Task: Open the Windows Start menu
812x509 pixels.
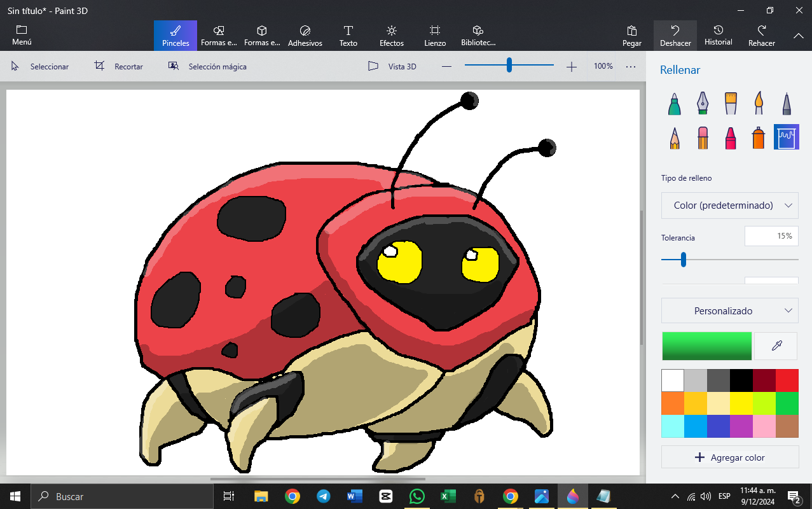Action: [x=15, y=496]
